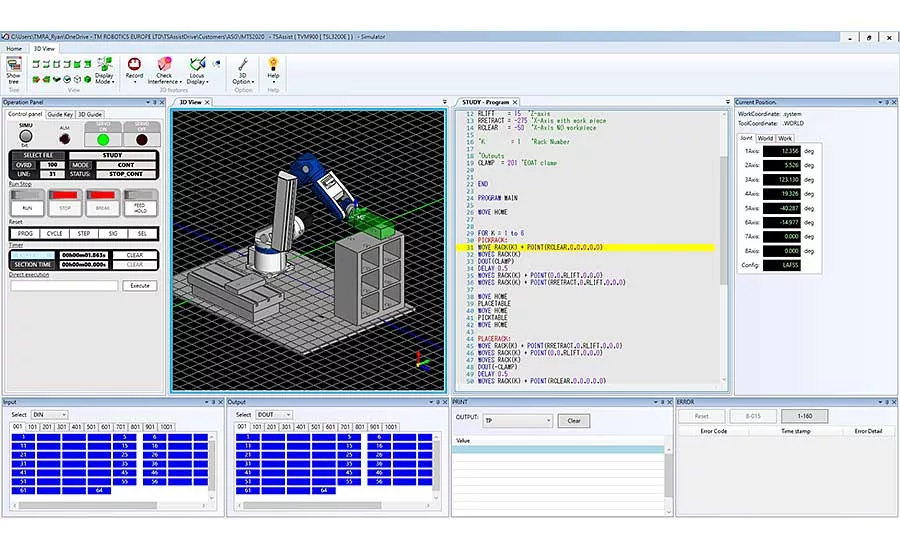
Task: Toggle the FEED HOLD button
Action: 141,203
